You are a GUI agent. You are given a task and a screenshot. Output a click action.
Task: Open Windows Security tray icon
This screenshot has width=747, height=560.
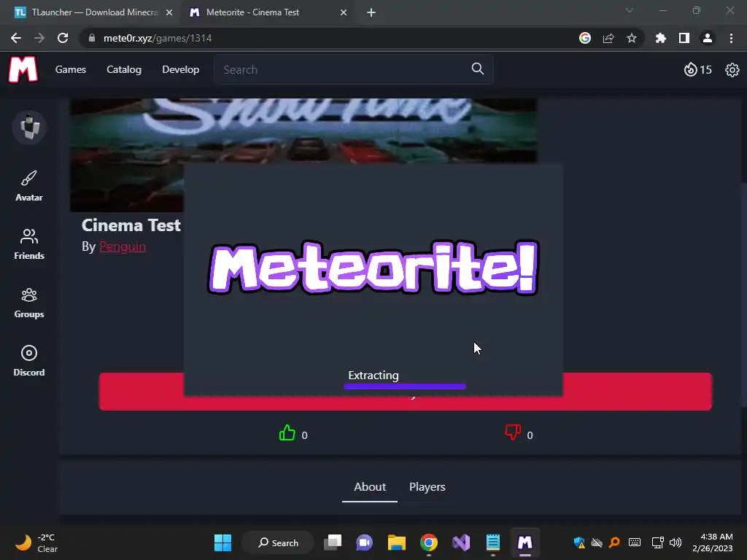578,542
